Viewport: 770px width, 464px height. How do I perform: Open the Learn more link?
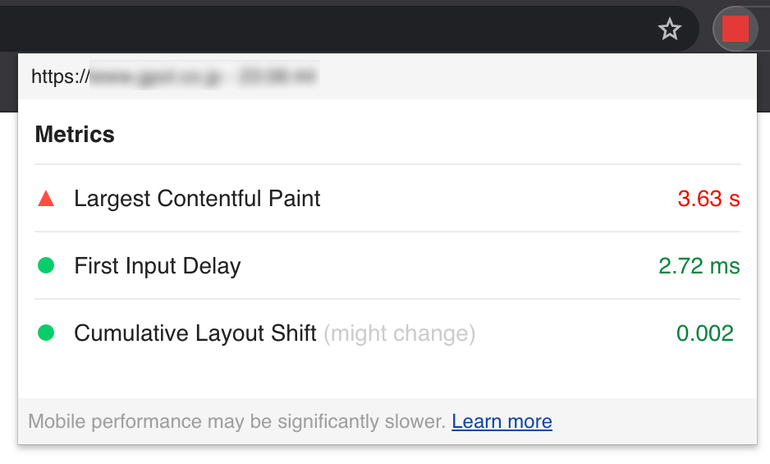click(502, 421)
